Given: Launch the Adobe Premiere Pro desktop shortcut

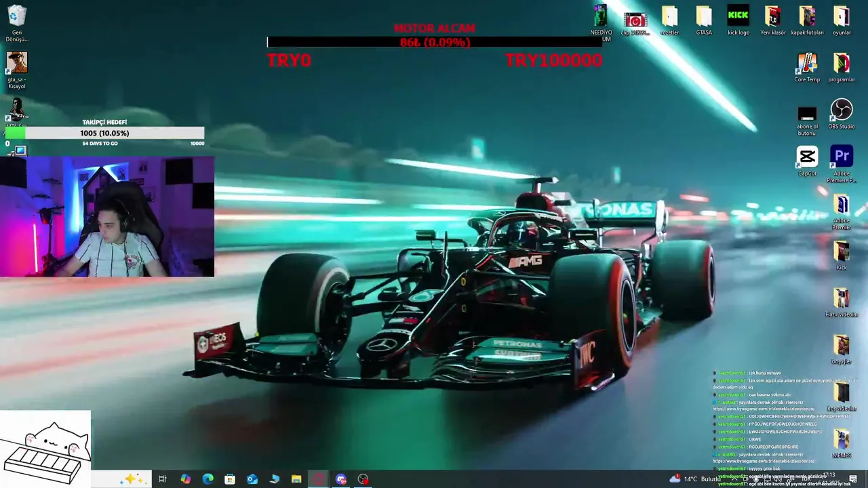Looking at the screenshot, I should [842, 165].
